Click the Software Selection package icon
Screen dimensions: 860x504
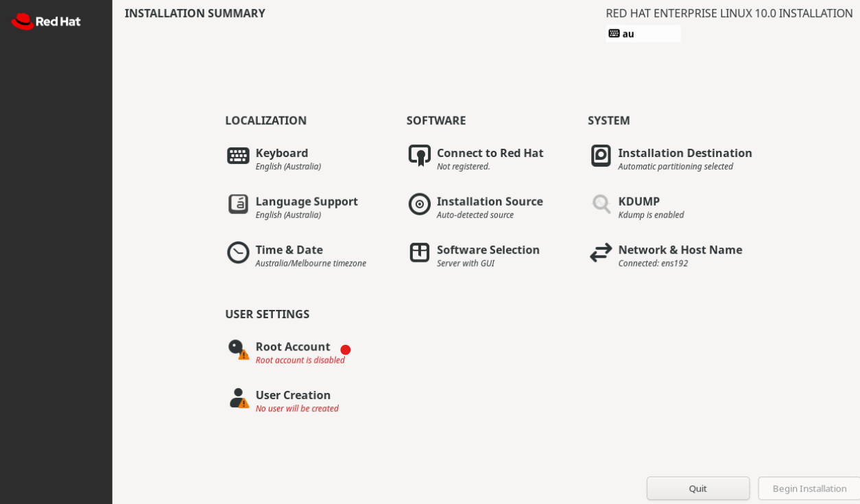419,252
